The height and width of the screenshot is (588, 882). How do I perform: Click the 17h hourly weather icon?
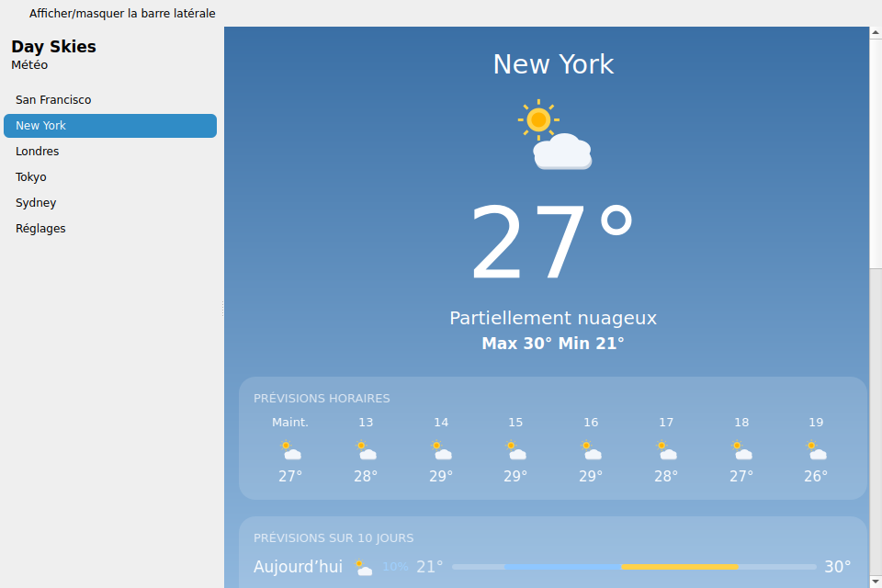[x=666, y=450]
